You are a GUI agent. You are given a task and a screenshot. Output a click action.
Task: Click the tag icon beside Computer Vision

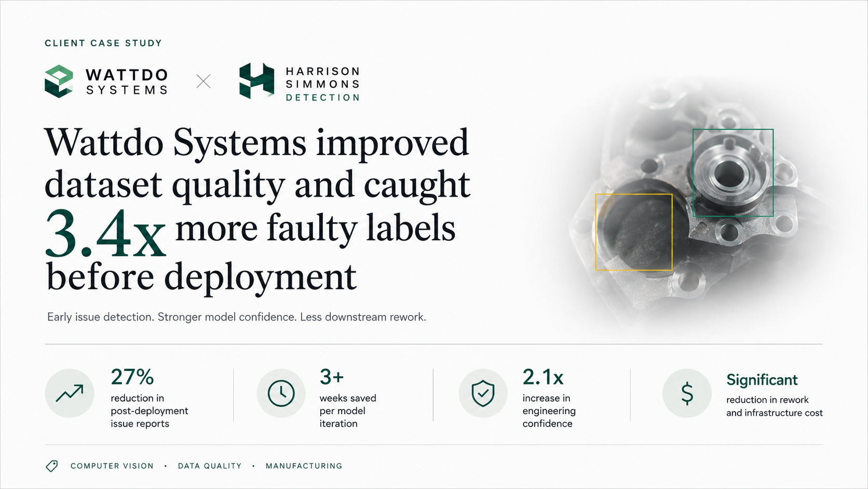[x=51, y=466]
